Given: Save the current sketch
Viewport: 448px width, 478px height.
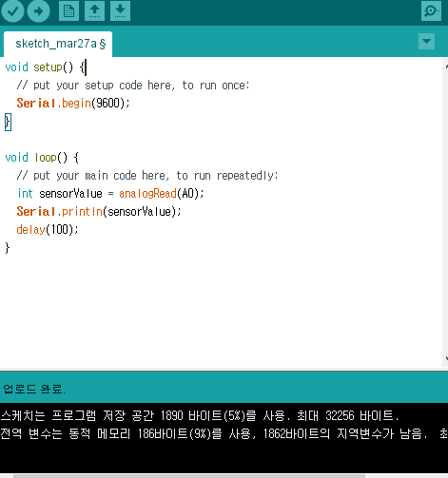Looking at the screenshot, I should 120,11.
